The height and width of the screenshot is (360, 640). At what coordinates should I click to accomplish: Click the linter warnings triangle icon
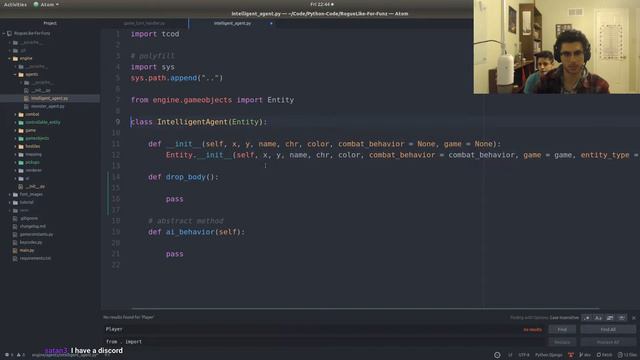pos(19,355)
